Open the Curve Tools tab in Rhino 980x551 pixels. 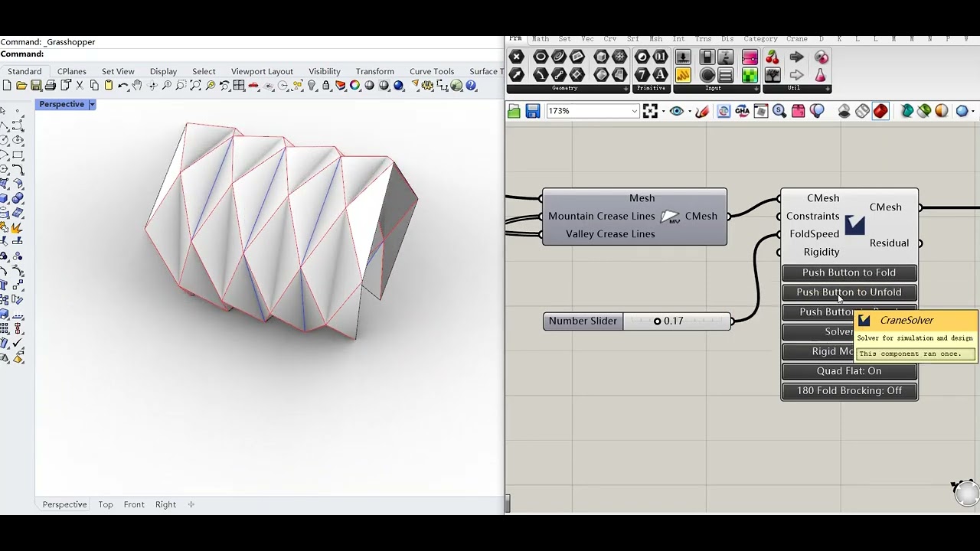(x=432, y=71)
